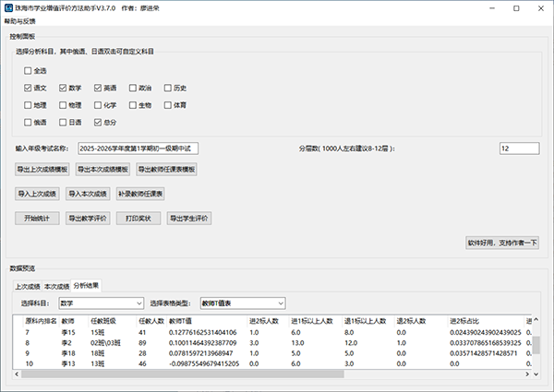Start analysis with 开始统计 button
Viewport: 554px width, 392px height.
tap(37, 218)
